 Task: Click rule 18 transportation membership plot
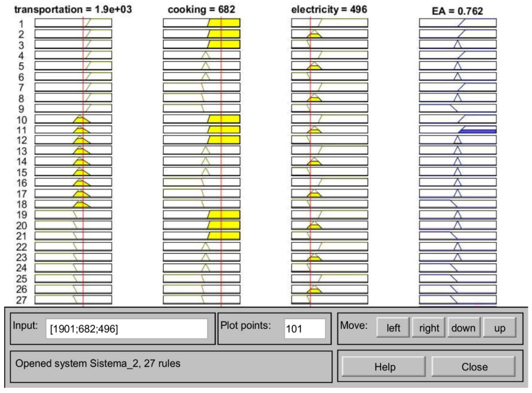pos(73,204)
